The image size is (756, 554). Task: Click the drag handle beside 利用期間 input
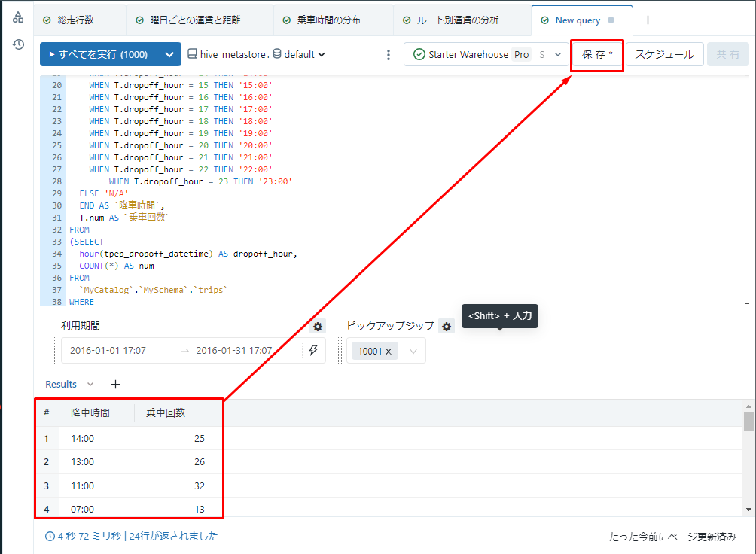[x=54, y=351]
